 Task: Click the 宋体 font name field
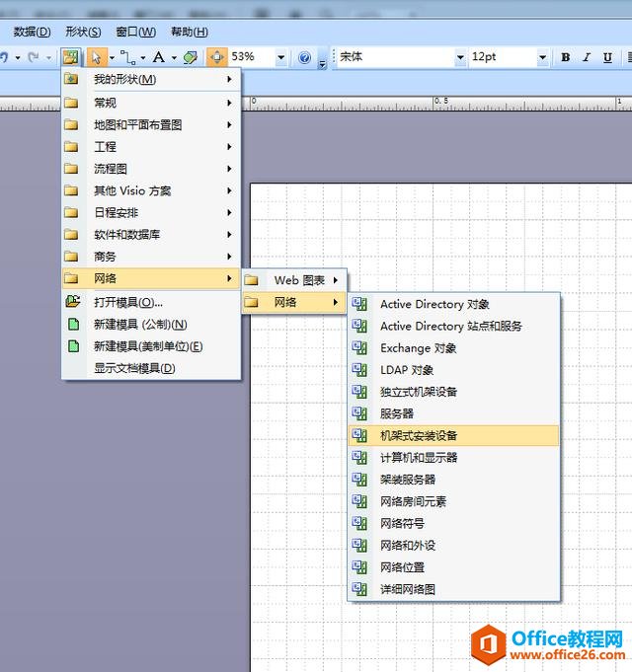coord(395,56)
